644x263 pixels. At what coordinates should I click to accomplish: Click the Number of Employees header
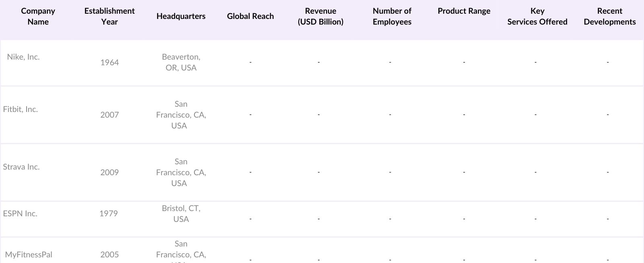(x=392, y=17)
